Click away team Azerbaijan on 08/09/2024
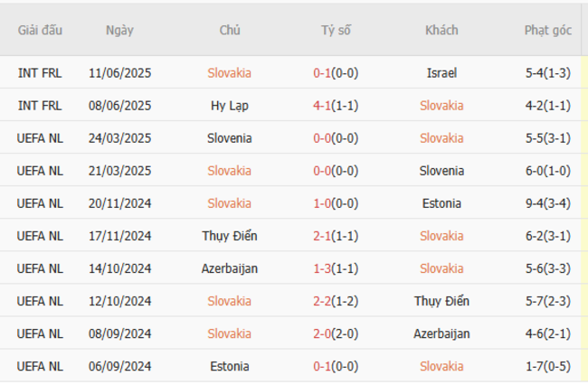Image resolution: width=588 pixels, height=385 pixels. pyautogui.click(x=441, y=333)
